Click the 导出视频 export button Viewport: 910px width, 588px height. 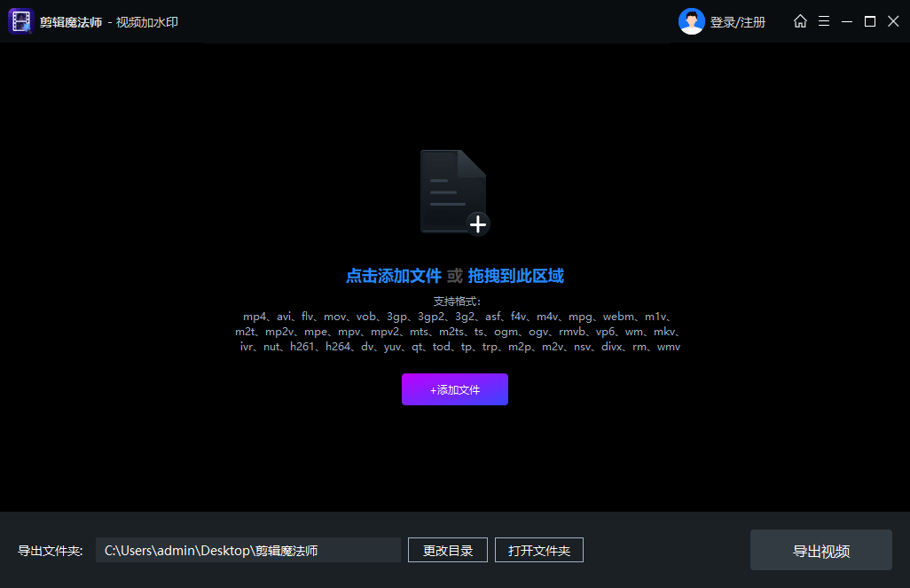(820, 551)
